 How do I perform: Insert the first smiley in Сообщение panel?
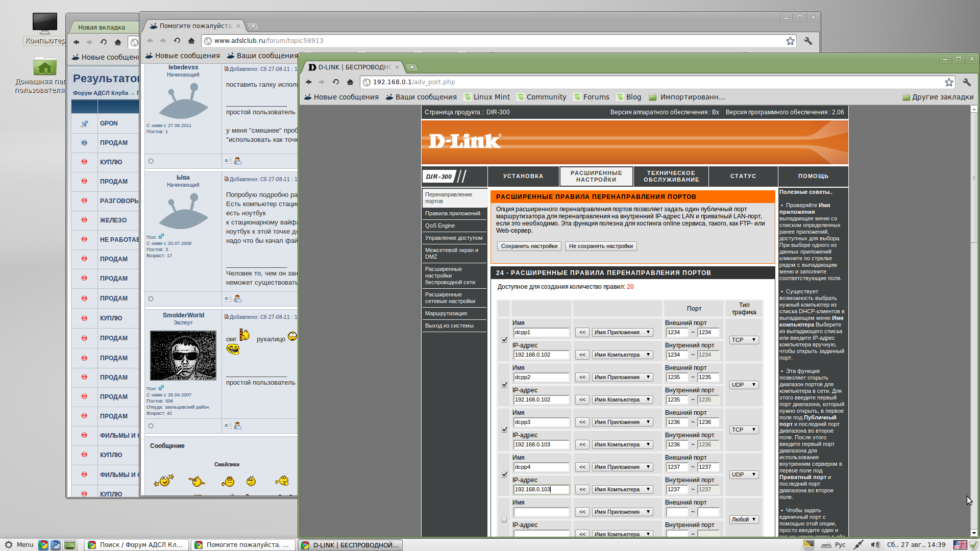click(164, 481)
